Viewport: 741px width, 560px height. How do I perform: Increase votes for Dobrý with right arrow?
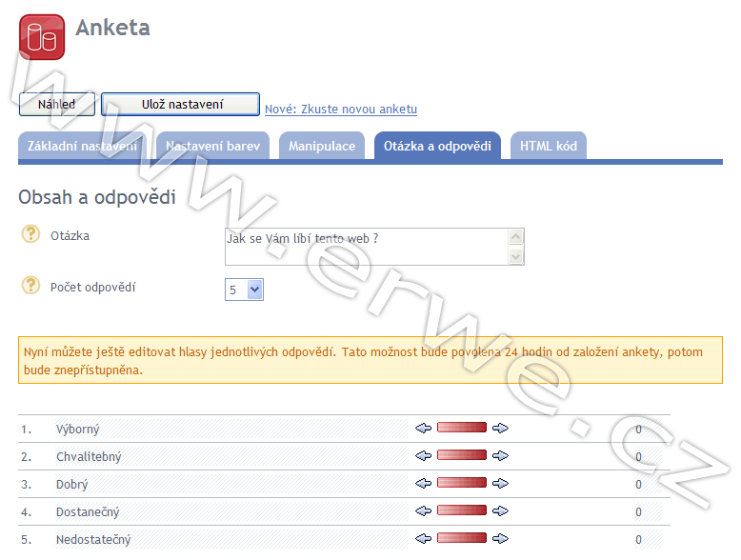coord(500,483)
